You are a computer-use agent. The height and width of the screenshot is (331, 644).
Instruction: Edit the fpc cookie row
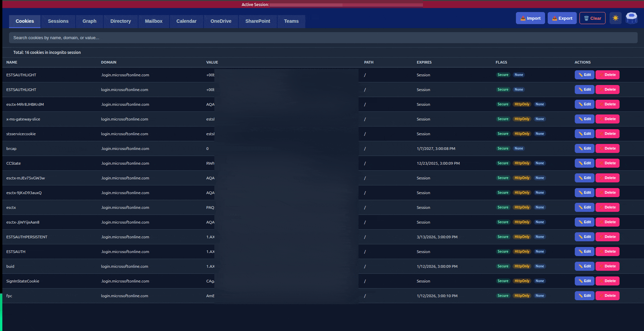coord(584,296)
